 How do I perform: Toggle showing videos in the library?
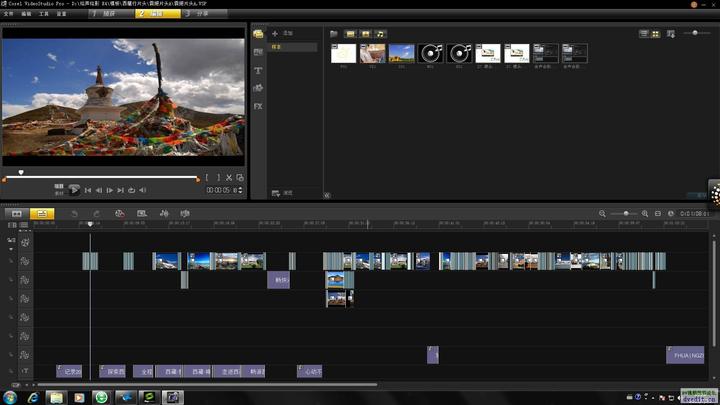[x=350, y=34]
